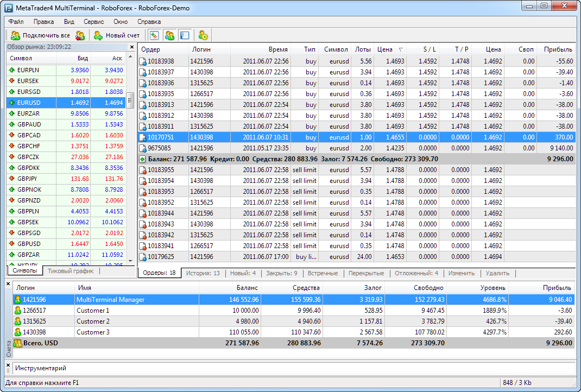Click the down arrow icon beside EURSEK
Viewport: 581px width, 392px height.
(12, 81)
